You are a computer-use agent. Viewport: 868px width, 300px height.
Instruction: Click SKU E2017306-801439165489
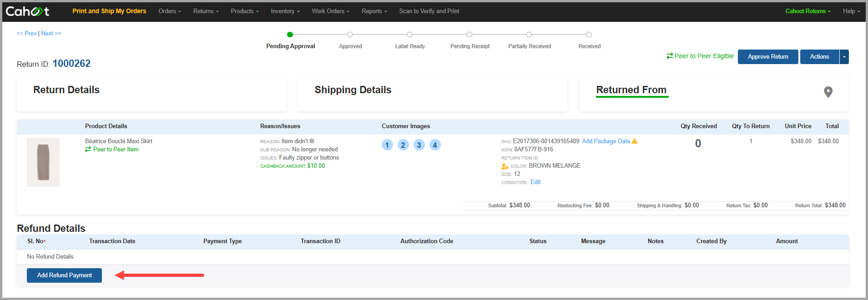click(546, 141)
